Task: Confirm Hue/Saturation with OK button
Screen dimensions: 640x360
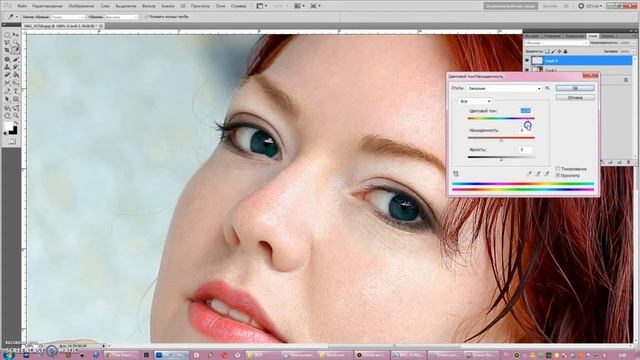Action: point(575,88)
